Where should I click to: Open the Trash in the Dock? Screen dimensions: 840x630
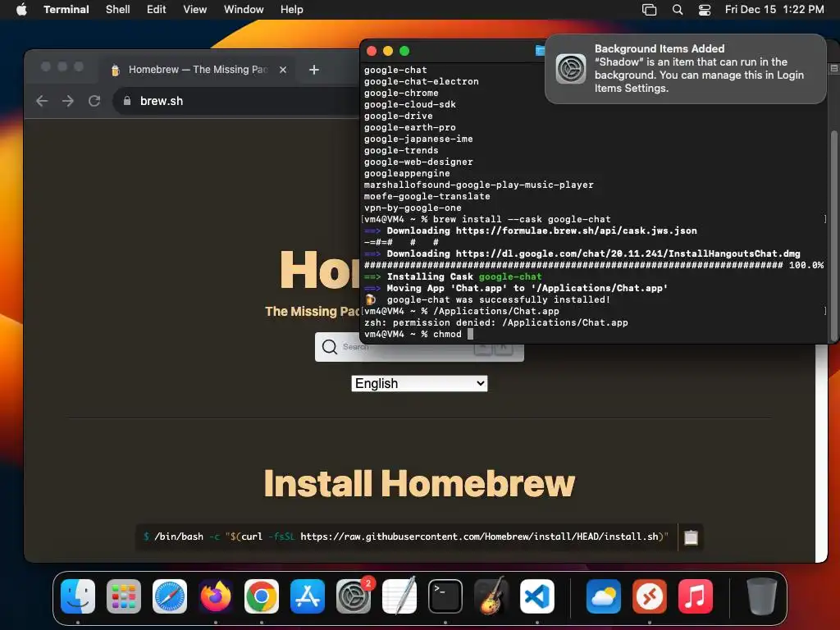[x=761, y=596]
